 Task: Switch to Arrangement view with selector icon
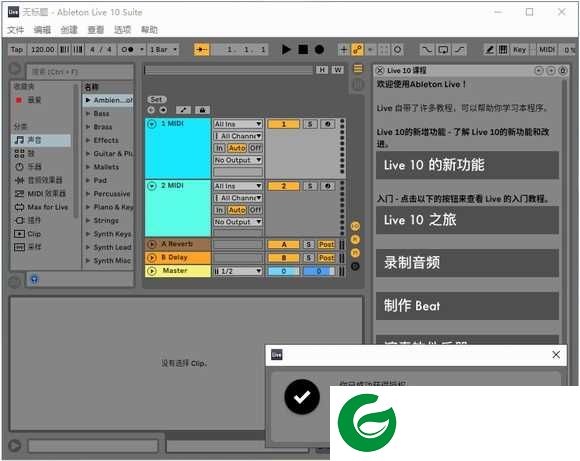[358, 69]
